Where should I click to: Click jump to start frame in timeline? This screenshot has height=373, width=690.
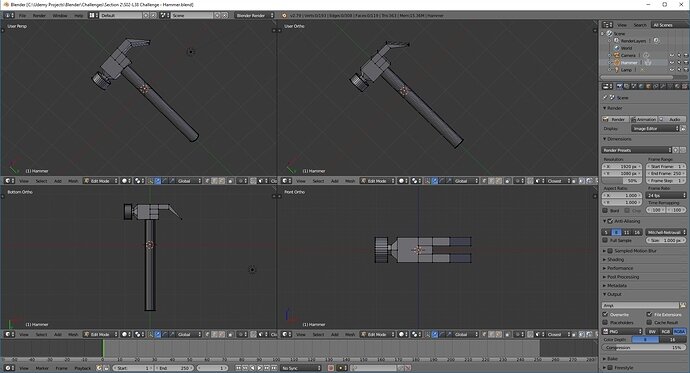238,368
